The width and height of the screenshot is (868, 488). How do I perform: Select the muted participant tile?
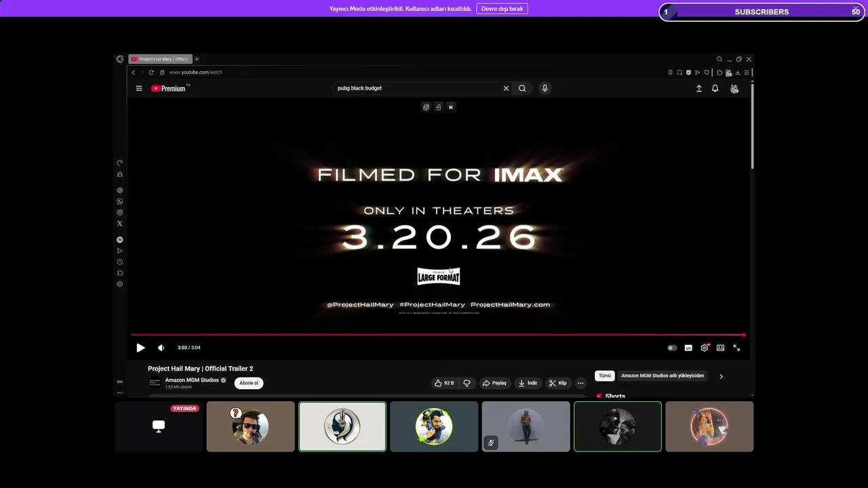[x=526, y=426]
